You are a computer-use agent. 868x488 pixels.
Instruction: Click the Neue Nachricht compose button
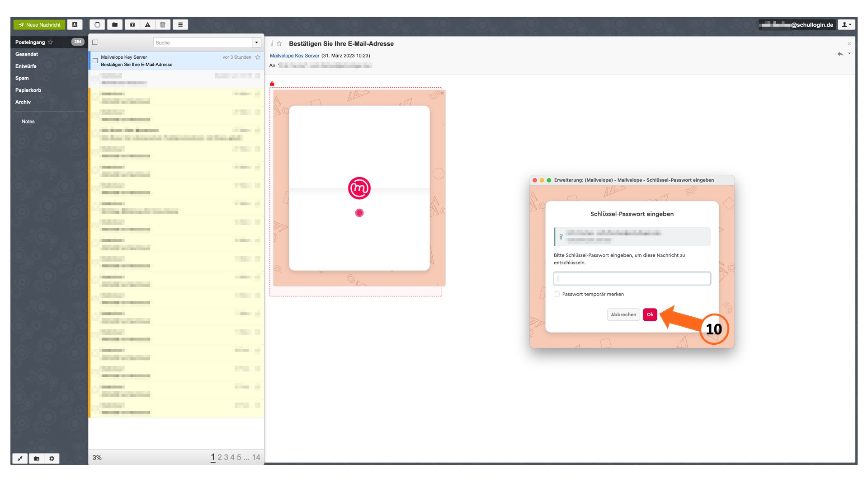(39, 25)
